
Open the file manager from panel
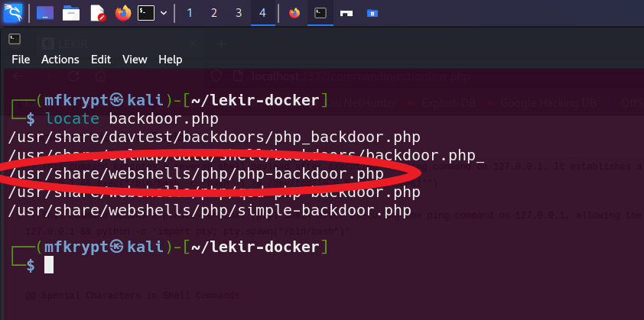click(71, 13)
